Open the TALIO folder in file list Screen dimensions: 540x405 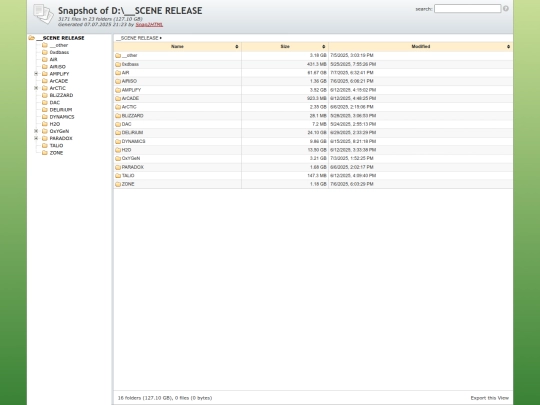tap(128, 176)
